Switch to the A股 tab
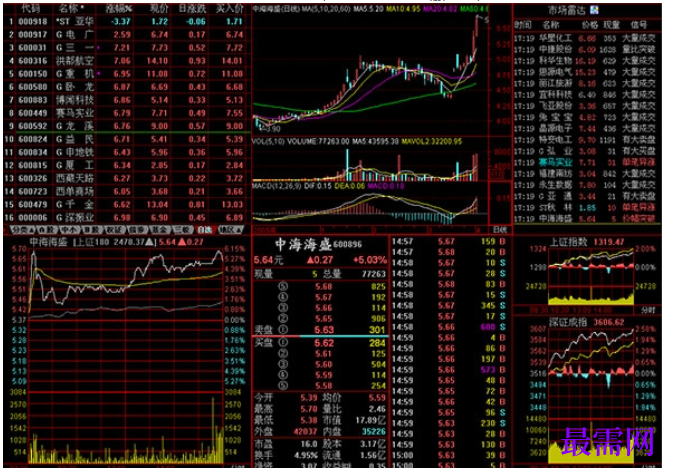 [47, 230]
